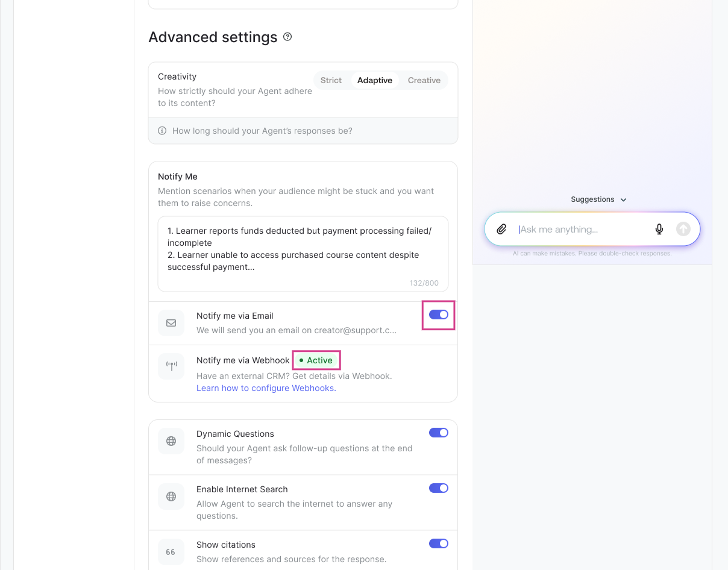Open Learn how to configure Webhooks link

266,388
